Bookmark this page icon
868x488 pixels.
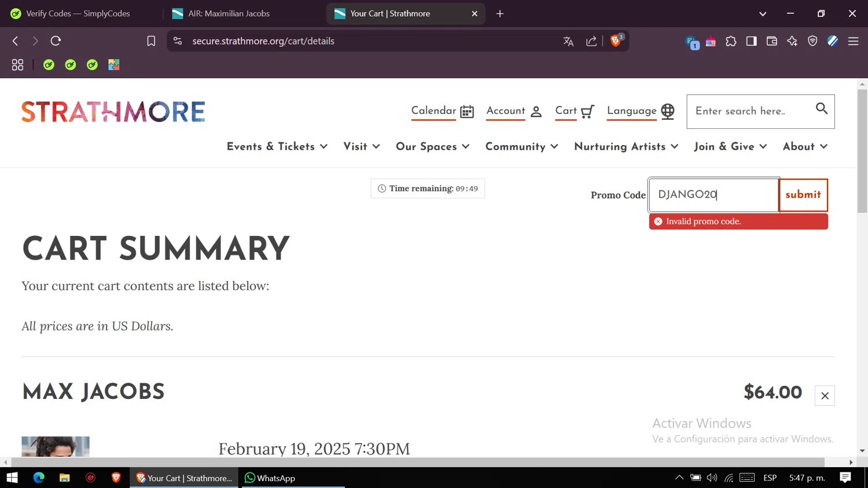click(151, 41)
